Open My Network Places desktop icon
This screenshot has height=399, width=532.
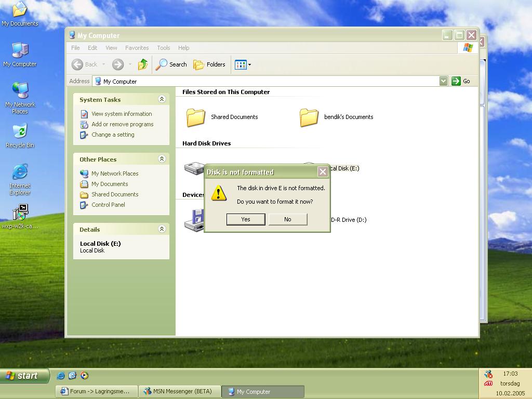(x=20, y=98)
